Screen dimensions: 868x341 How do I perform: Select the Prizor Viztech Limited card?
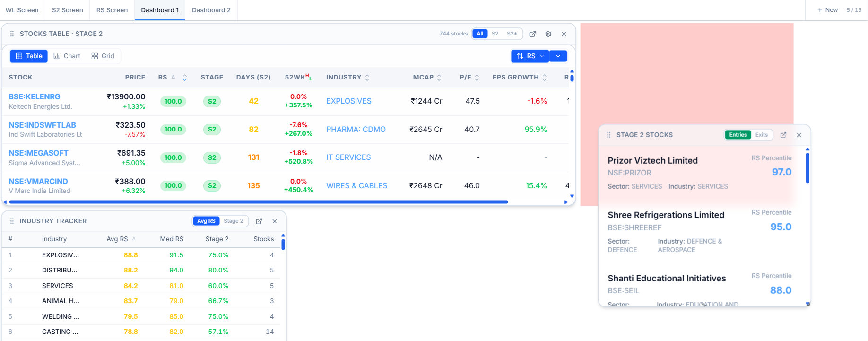pos(700,173)
